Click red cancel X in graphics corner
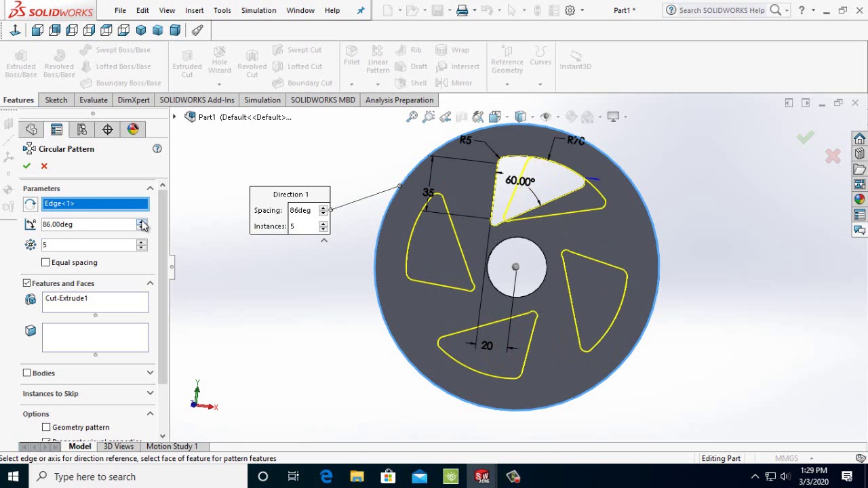The height and width of the screenshot is (488, 868). pos(833,157)
